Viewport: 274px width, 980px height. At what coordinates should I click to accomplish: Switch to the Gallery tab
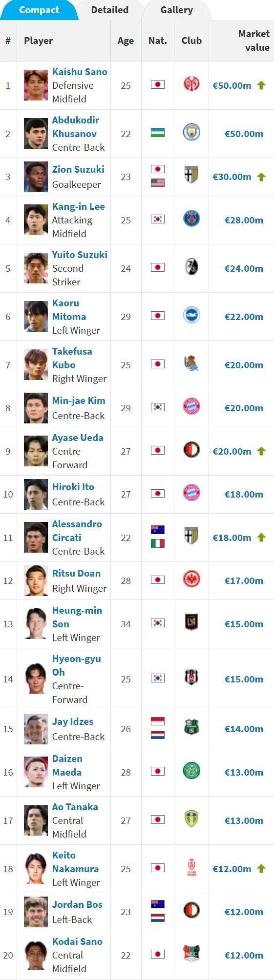pos(177,10)
